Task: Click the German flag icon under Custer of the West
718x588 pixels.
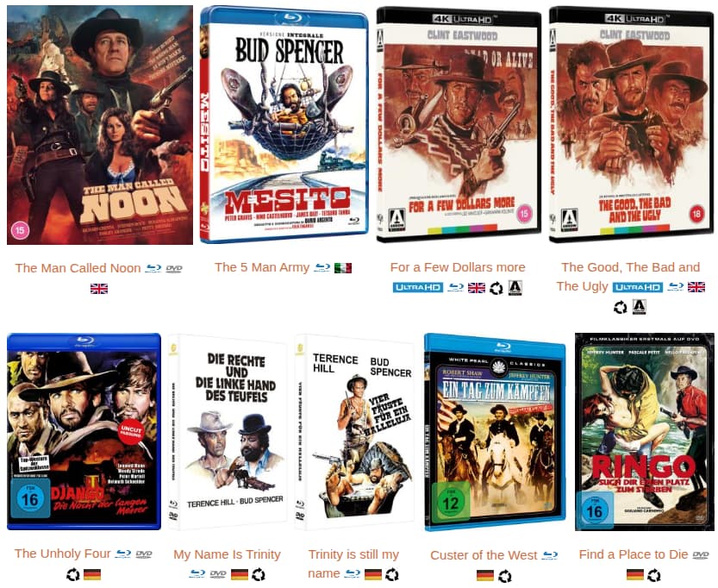Action: tap(485, 575)
